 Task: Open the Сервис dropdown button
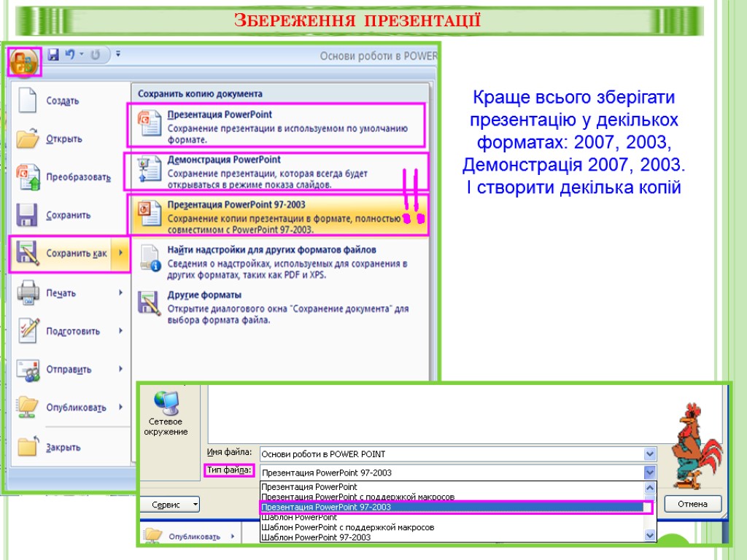[169, 505]
